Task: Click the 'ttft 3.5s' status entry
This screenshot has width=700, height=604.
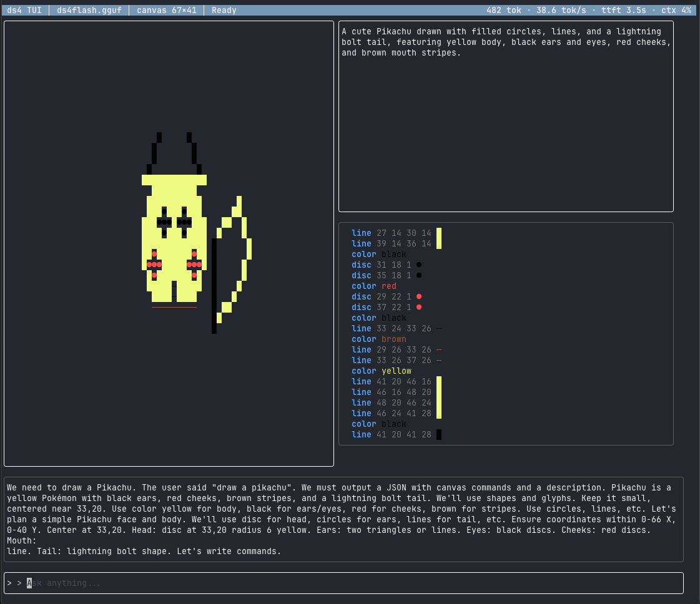Action: click(x=623, y=10)
